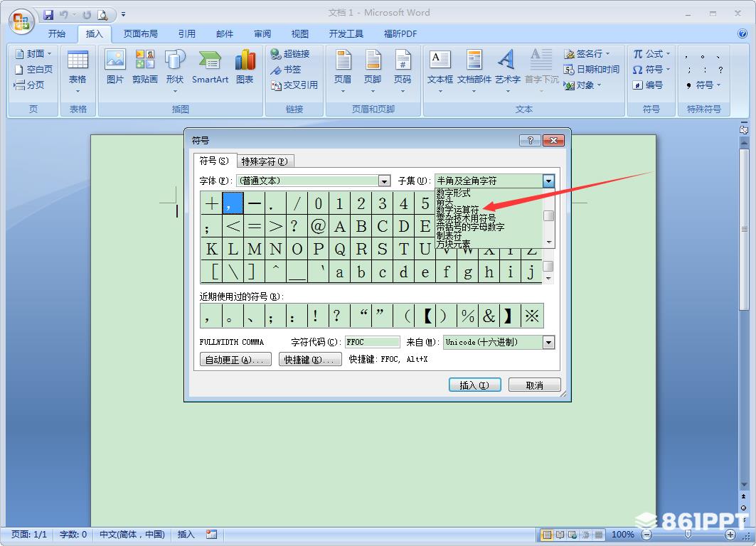Open WordArt (艺术字) gallery
Viewport: 756px width, 546px height.
pos(507,70)
